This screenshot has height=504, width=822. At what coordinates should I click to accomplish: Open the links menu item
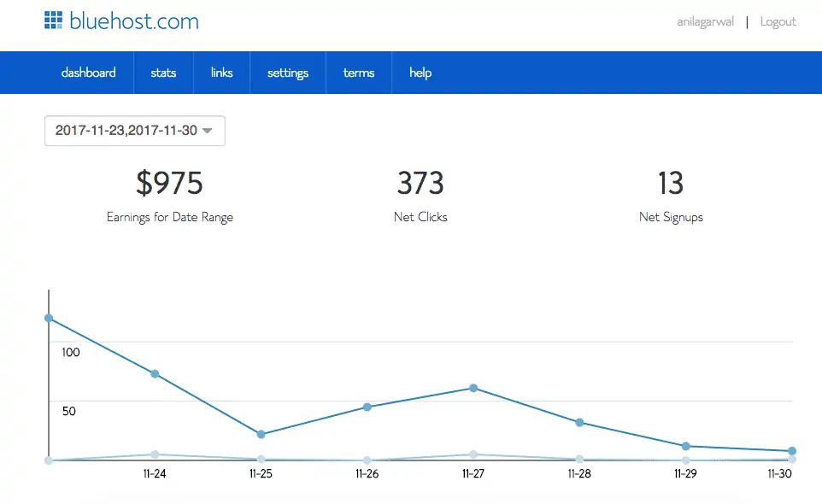(x=221, y=73)
